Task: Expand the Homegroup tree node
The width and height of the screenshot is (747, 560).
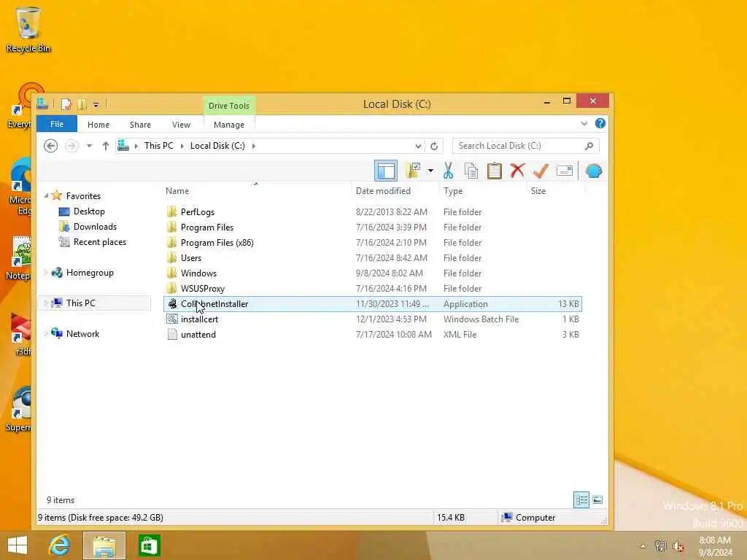Action: (x=46, y=273)
